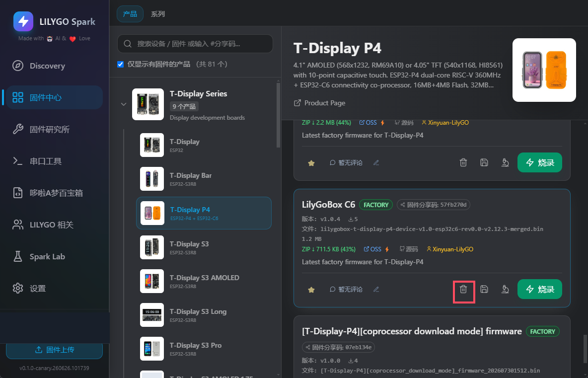Screen dimensions: 588x378
Task: Open the Discovery page in the sidebar
Action: pos(54,66)
